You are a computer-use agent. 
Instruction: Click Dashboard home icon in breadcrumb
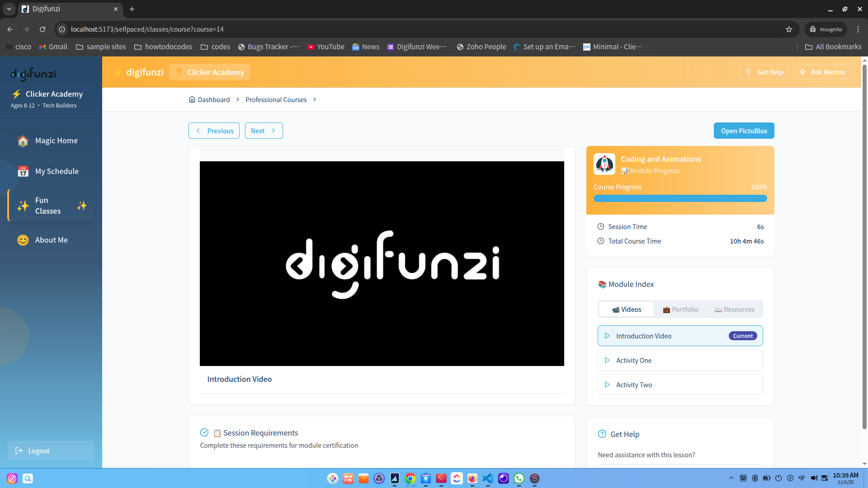pyautogui.click(x=192, y=100)
